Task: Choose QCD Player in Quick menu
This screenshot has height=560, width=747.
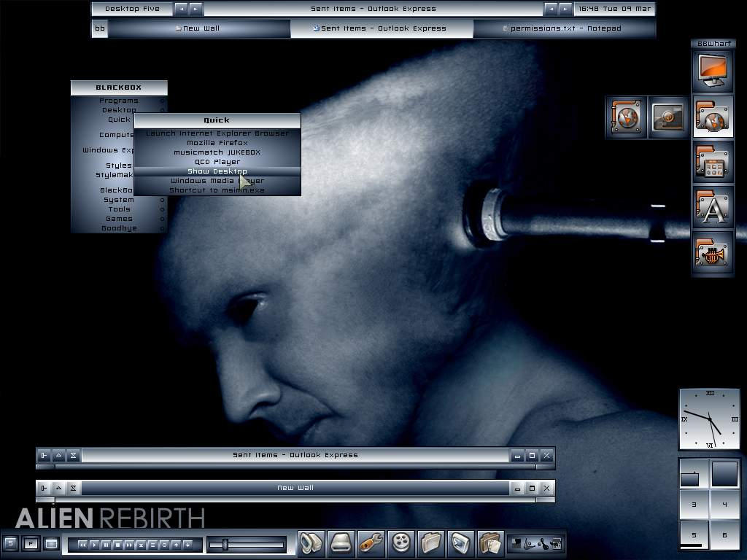Action: pyautogui.click(x=217, y=162)
